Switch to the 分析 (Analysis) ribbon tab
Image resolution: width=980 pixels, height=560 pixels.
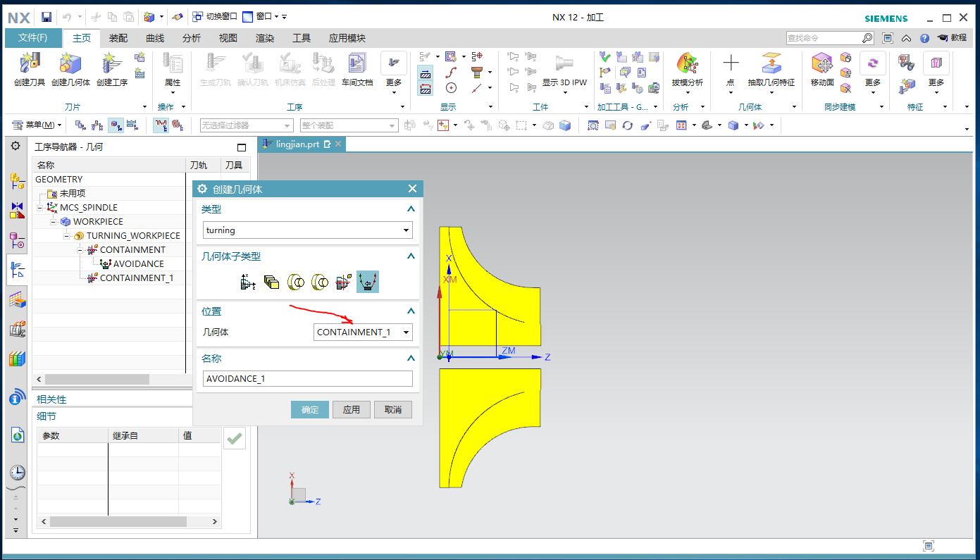coord(192,38)
